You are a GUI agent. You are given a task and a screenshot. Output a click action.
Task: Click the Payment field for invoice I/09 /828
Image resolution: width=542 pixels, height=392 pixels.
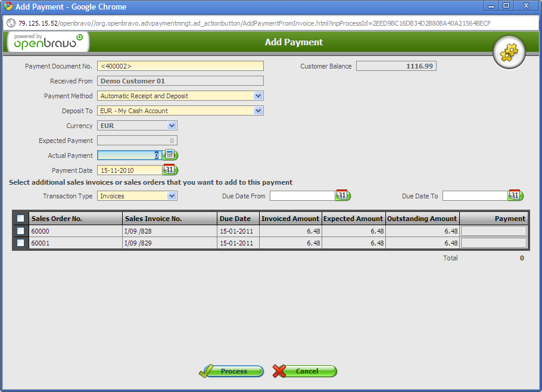[x=494, y=231]
